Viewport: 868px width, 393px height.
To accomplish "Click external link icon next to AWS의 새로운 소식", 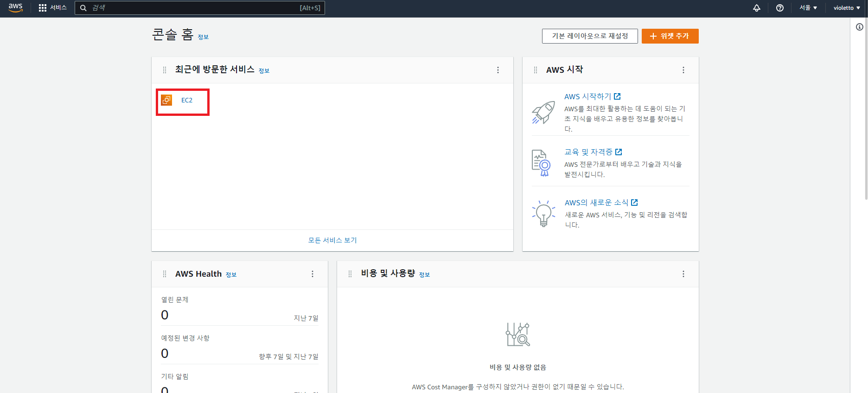I will tap(634, 203).
